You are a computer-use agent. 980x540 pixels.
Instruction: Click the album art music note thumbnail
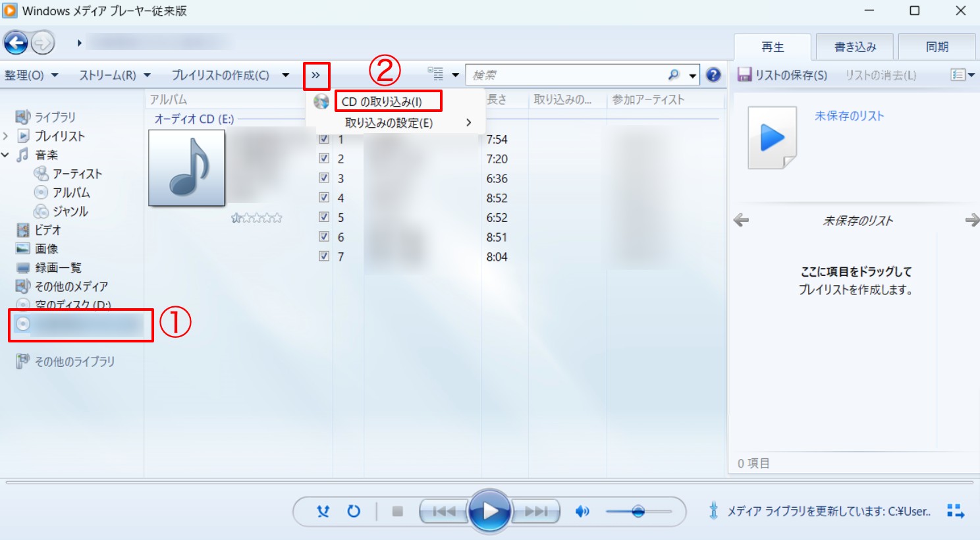(187, 168)
